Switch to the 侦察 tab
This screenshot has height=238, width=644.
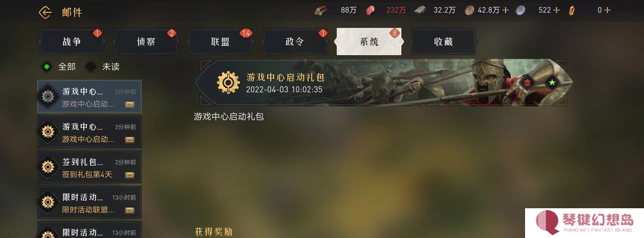click(146, 42)
